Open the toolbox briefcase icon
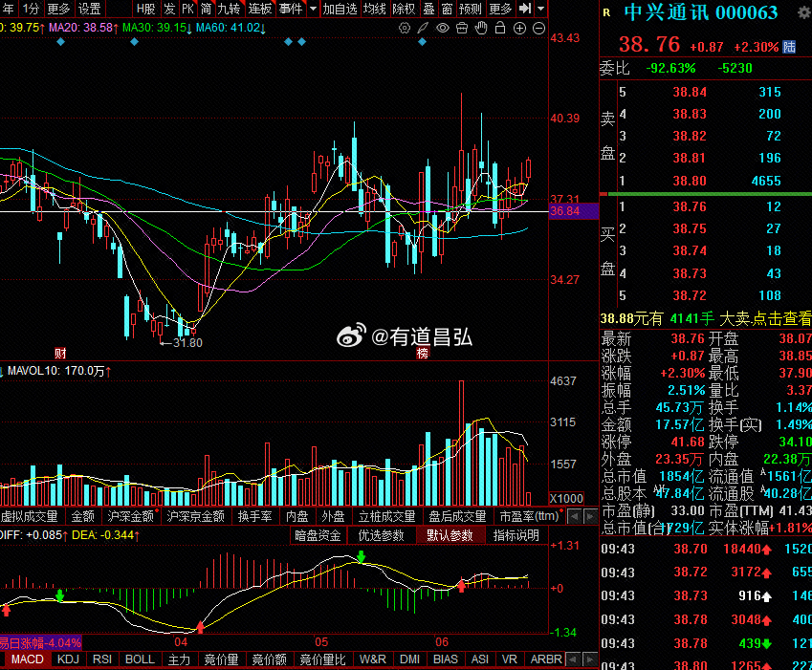 (461, 28)
